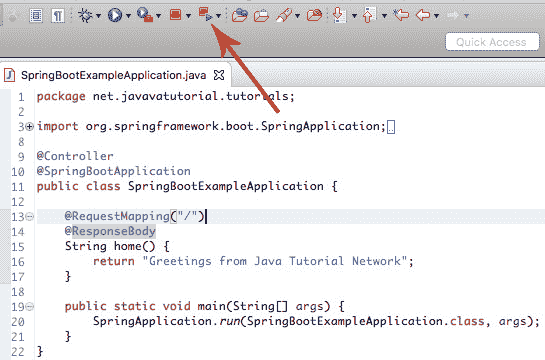Open dropdown beside red square icon
The width and height of the screenshot is (545, 360).
pyautogui.click(x=188, y=16)
